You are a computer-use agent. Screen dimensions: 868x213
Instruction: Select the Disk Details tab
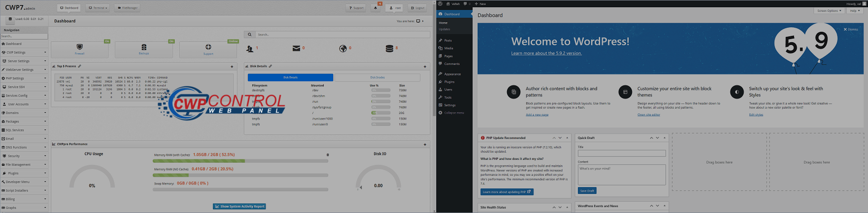[291, 78]
